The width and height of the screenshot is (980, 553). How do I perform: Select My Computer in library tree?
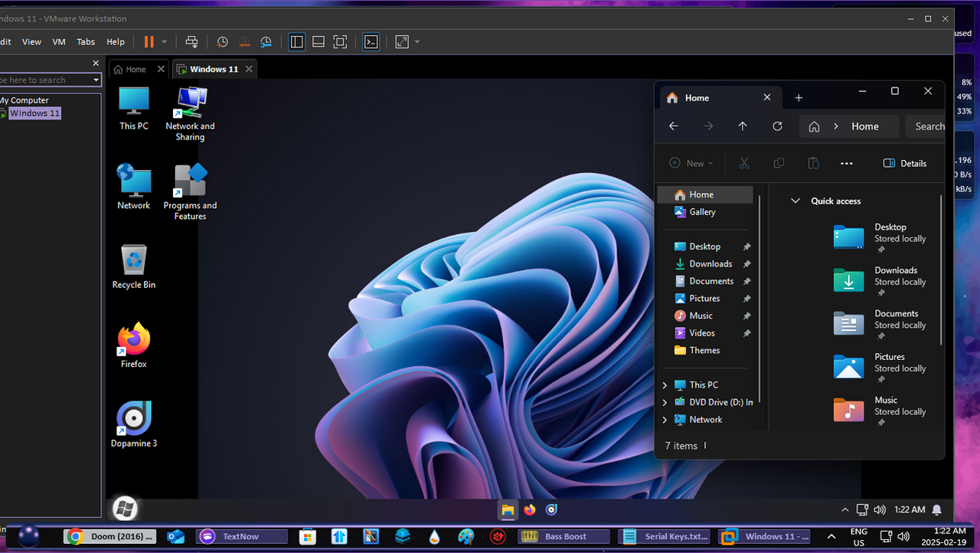(x=24, y=100)
